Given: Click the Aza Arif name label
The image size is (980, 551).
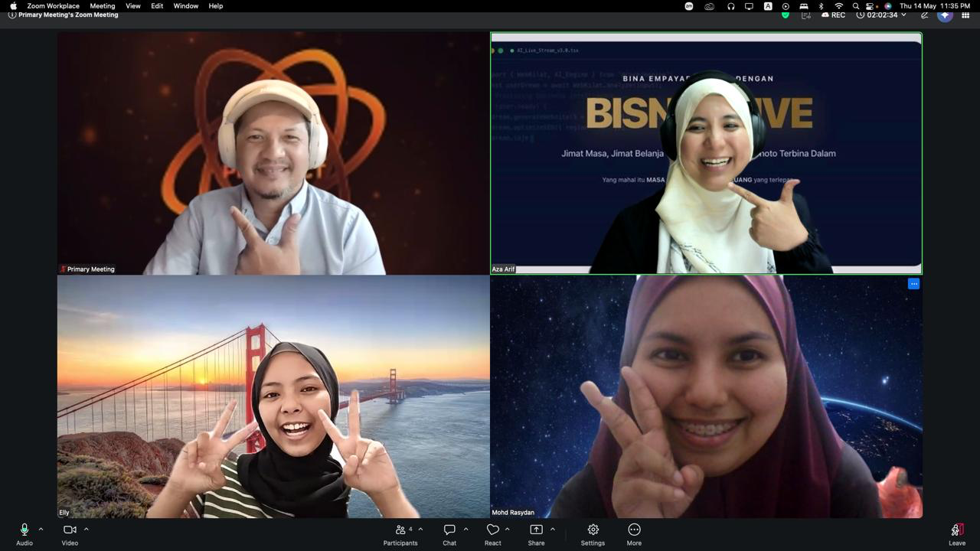Looking at the screenshot, I should [503, 269].
